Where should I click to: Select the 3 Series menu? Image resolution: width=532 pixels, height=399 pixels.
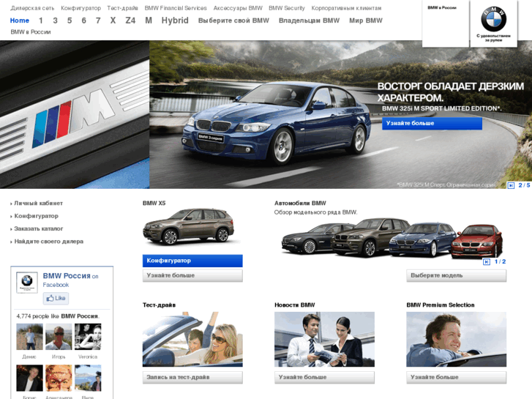[56, 20]
